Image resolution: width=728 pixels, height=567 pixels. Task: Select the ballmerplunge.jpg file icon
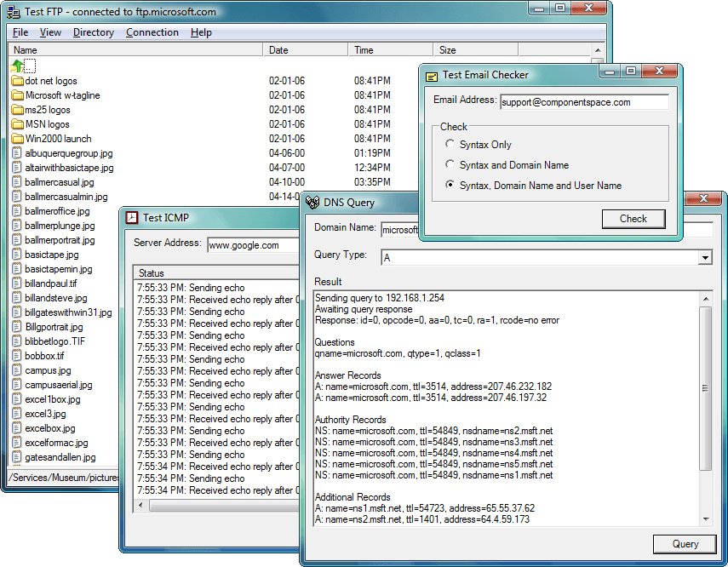(x=17, y=226)
